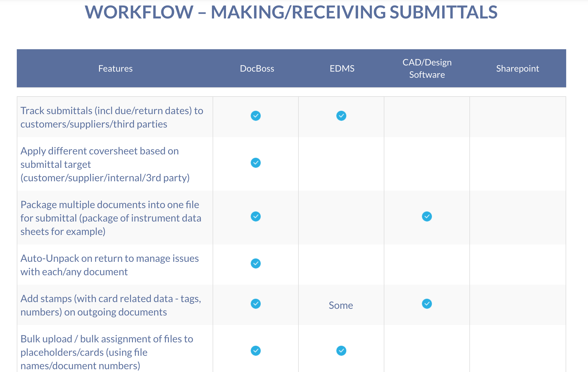The height and width of the screenshot is (372, 588).
Task: Click DocBoss checkmark in Apply different coversheet row
Action: click(x=256, y=163)
